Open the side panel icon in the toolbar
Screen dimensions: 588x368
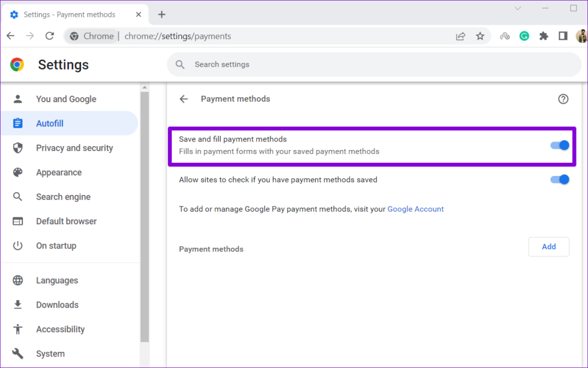click(x=563, y=36)
